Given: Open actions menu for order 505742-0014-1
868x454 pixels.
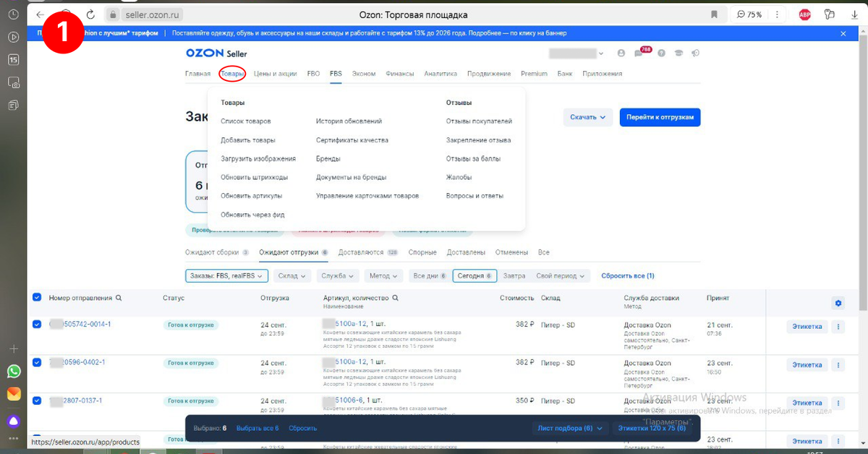Looking at the screenshot, I should (838, 326).
